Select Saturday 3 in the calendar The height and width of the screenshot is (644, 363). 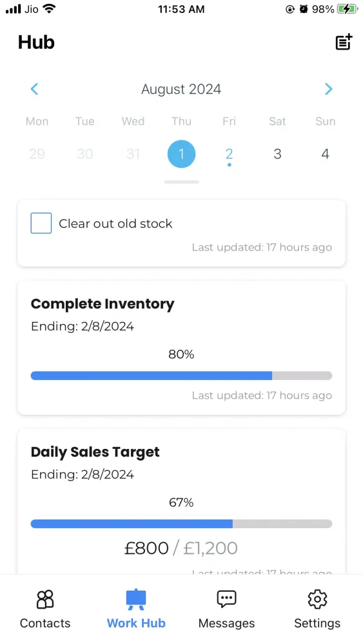(x=277, y=154)
